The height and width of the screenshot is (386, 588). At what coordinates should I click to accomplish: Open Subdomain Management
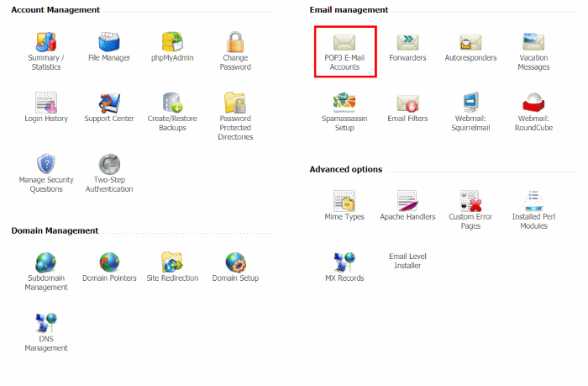point(45,262)
